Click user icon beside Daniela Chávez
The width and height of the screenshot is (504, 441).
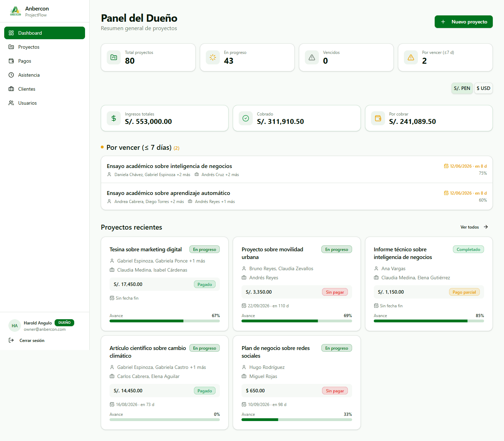pyautogui.click(x=109, y=175)
